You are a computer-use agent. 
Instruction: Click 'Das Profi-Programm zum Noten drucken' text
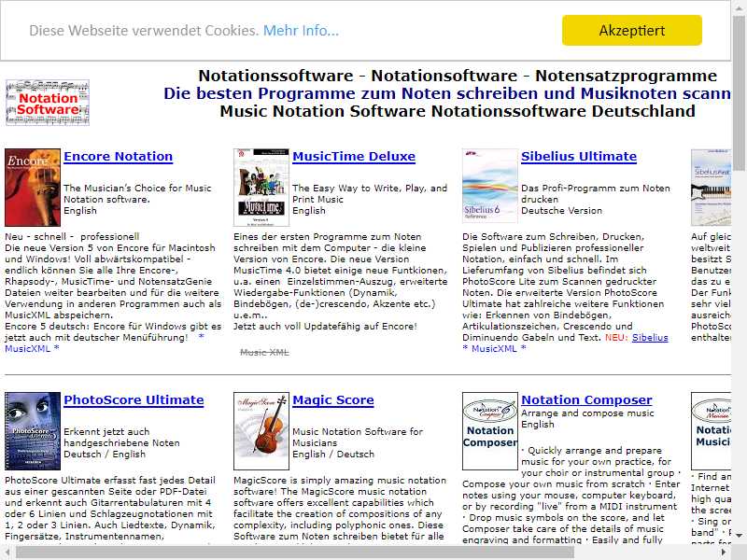[x=596, y=194]
